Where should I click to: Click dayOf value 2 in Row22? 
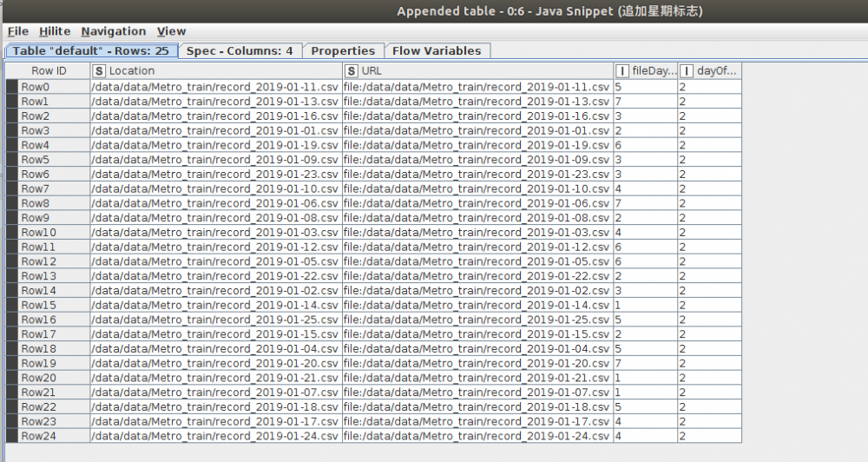[x=710, y=406]
